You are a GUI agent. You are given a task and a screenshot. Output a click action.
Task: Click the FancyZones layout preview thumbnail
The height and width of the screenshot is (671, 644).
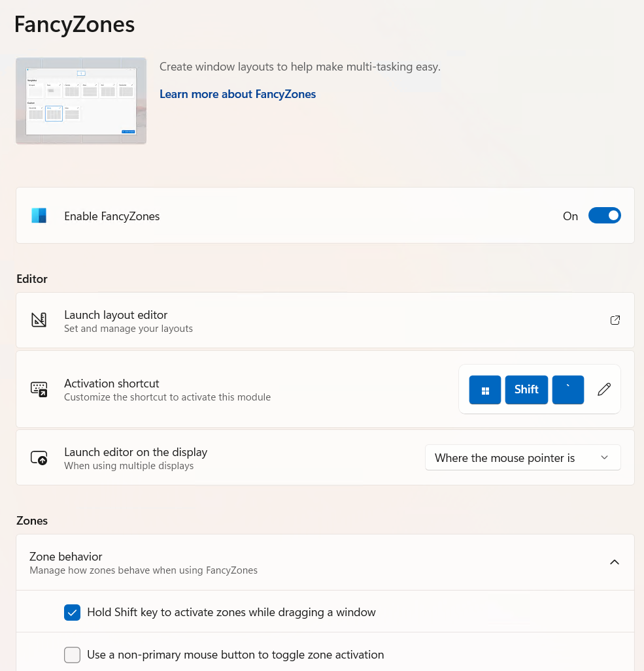[x=80, y=101]
